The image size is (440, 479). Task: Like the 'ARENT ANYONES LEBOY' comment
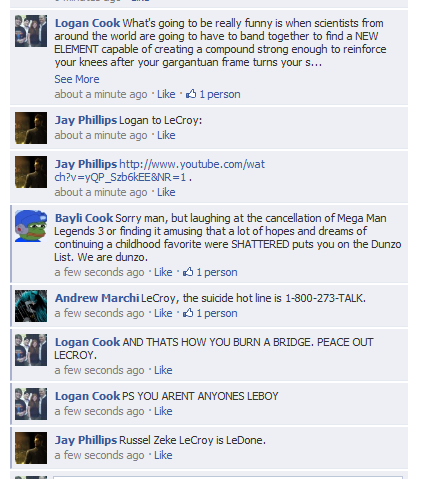[x=163, y=411]
